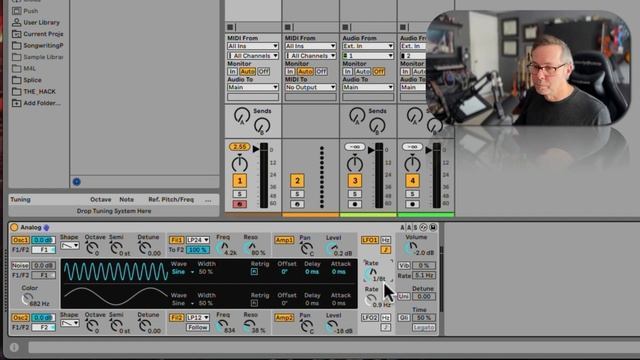
Task: Set track 1 Monitor to In
Action: pos(232,71)
